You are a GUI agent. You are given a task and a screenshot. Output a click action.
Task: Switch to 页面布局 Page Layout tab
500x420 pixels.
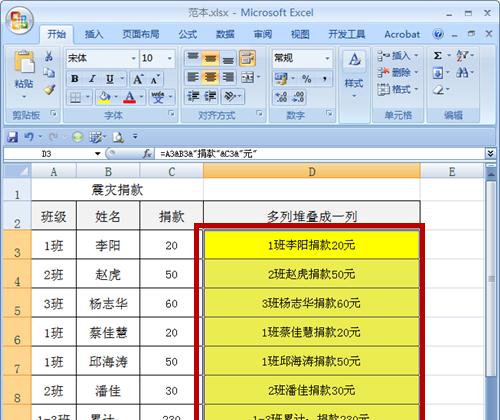141,34
